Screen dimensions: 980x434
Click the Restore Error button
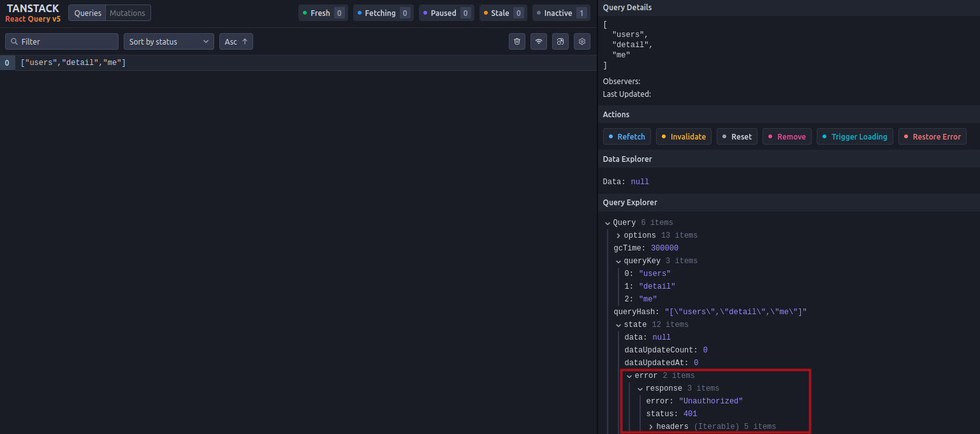(932, 136)
